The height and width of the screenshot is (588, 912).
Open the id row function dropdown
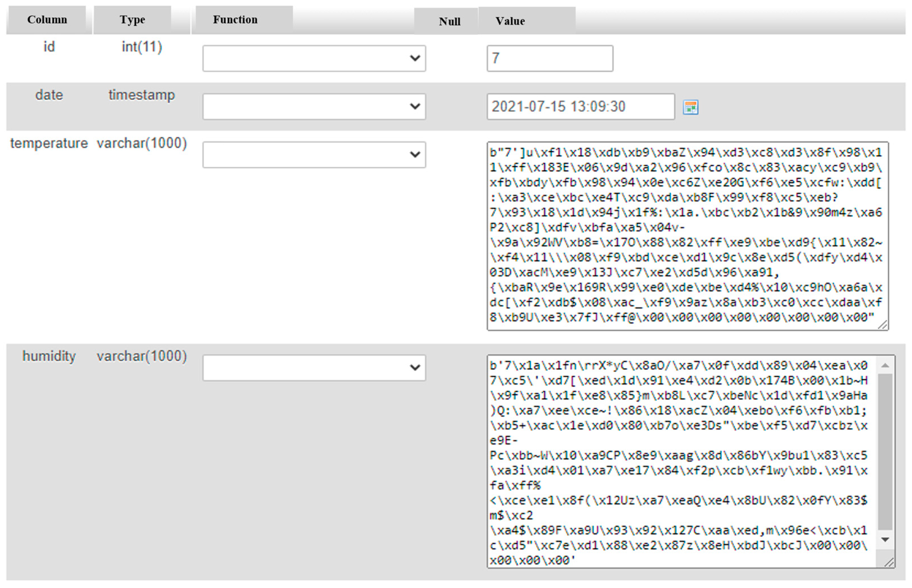314,58
